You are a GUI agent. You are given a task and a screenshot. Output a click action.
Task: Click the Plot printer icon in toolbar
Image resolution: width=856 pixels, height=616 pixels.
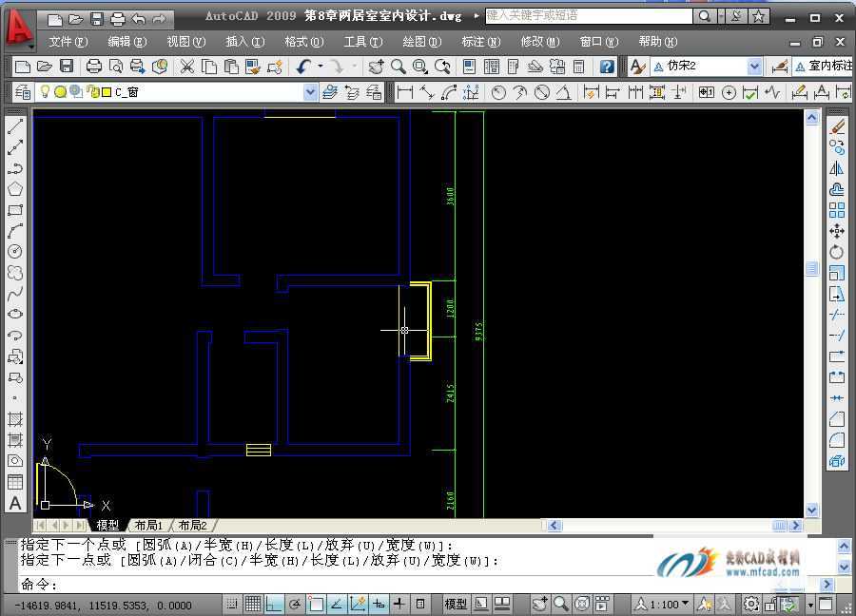pos(94,67)
